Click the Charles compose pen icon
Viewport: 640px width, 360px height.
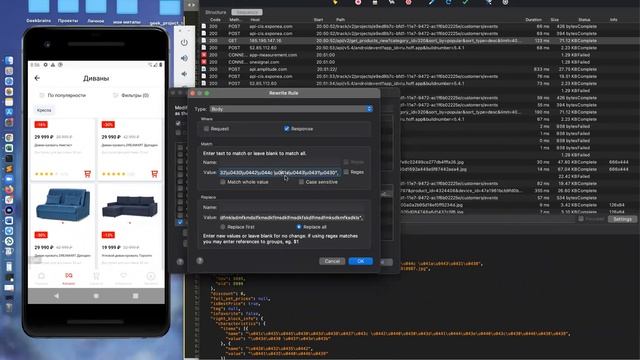431,2
